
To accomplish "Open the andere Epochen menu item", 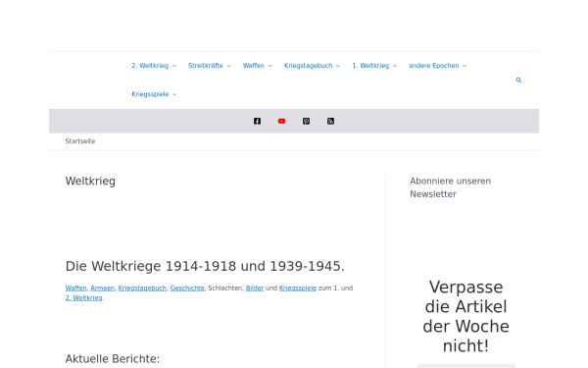I will [434, 66].
